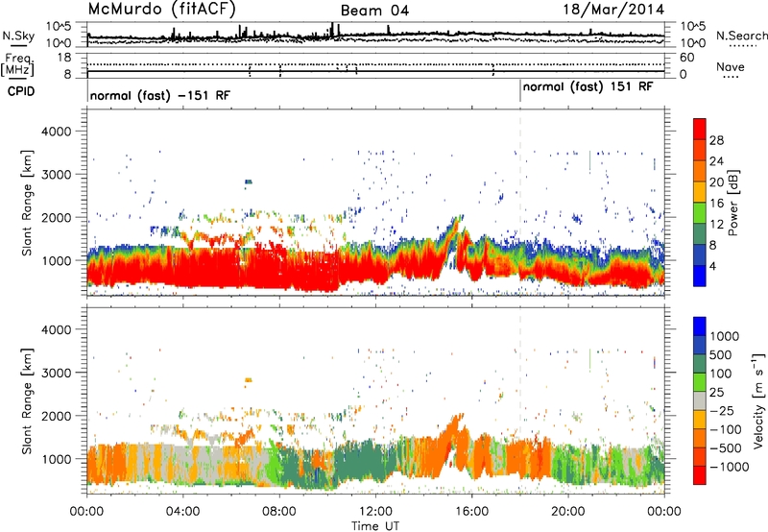Click the '04:00' time axis tick label

[182, 512]
